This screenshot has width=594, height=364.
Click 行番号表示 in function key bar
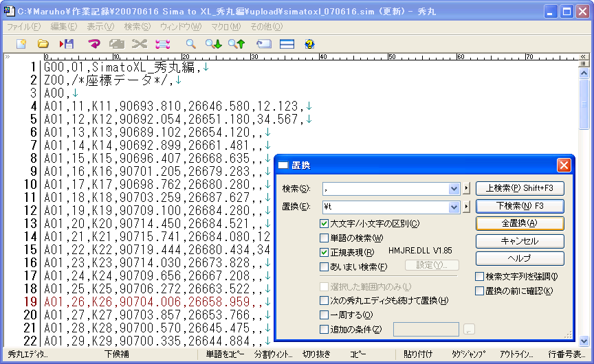(x=566, y=354)
